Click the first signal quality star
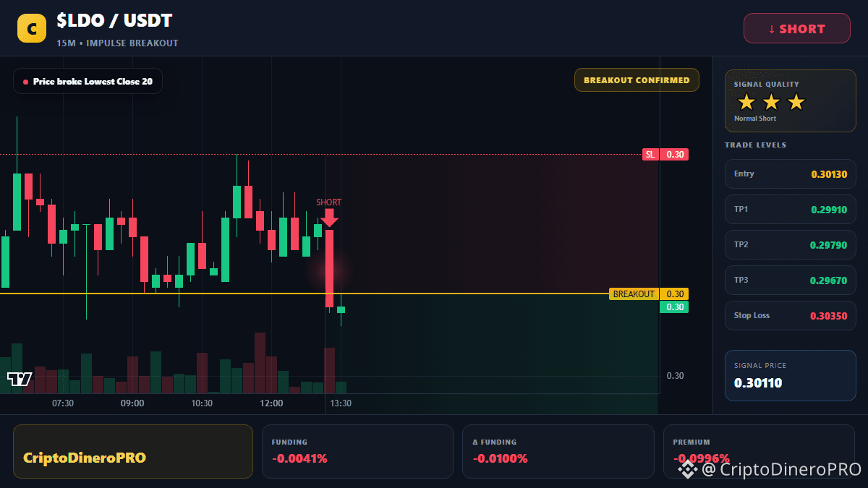This screenshot has height=488, width=868. pos(746,102)
